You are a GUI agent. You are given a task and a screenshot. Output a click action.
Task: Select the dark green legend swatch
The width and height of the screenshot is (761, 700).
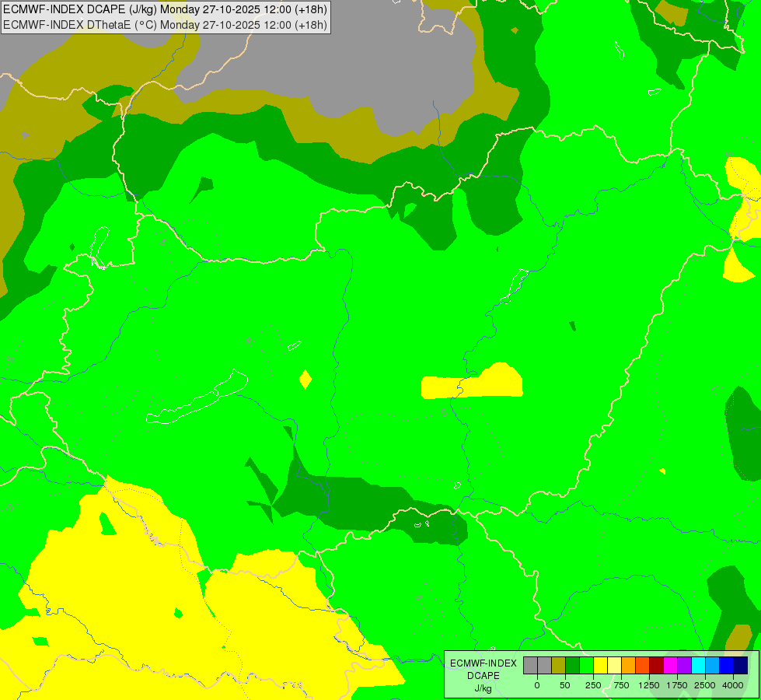(x=573, y=665)
